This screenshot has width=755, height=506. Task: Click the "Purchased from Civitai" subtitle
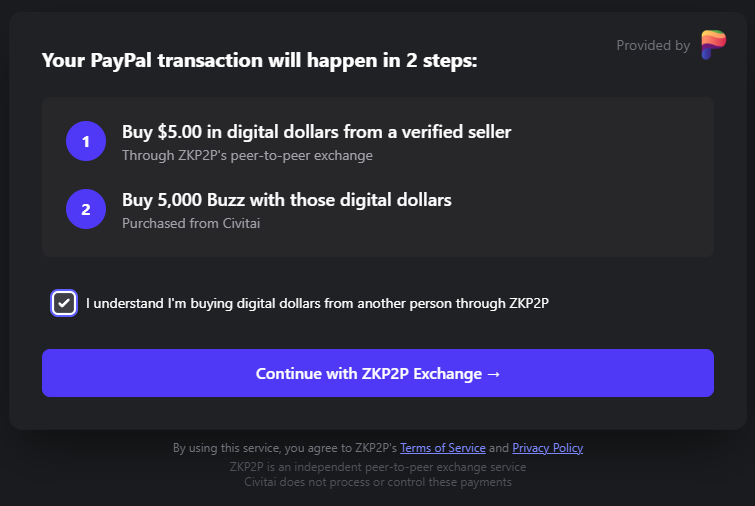pyautogui.click(x=191, y=223)
